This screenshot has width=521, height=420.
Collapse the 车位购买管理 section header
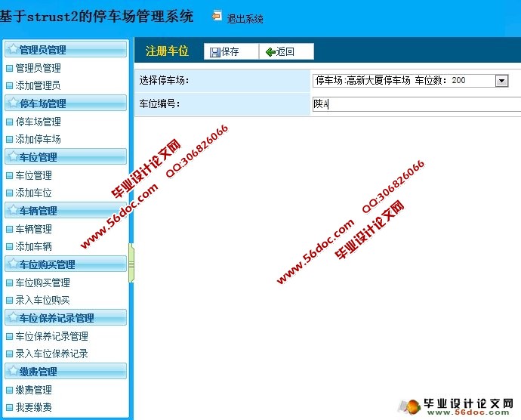tap(66, 264)
